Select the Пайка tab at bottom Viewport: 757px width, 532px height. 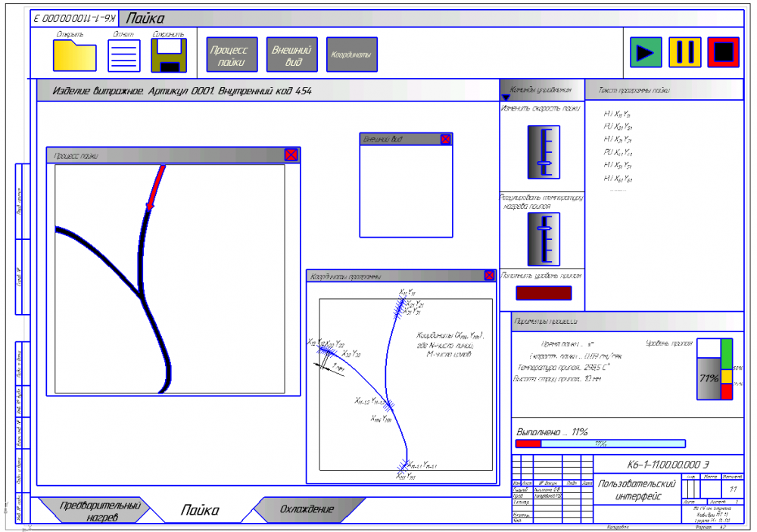(x=200, y=511)
